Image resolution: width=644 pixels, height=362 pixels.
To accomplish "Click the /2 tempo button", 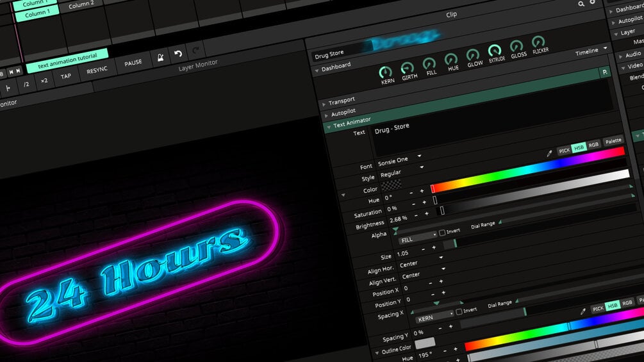I will point(26,84).
